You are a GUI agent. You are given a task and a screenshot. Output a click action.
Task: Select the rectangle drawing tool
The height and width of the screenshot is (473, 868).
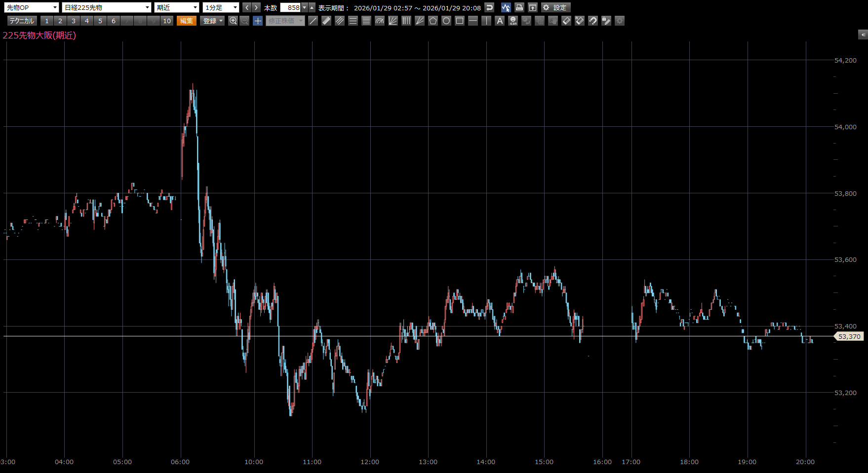[460, 21]
